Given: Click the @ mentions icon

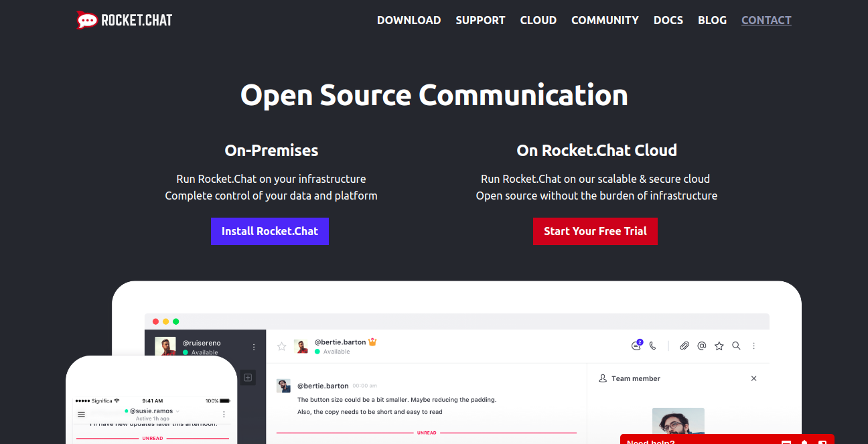Looking at the screenshot, I should 702,346.
